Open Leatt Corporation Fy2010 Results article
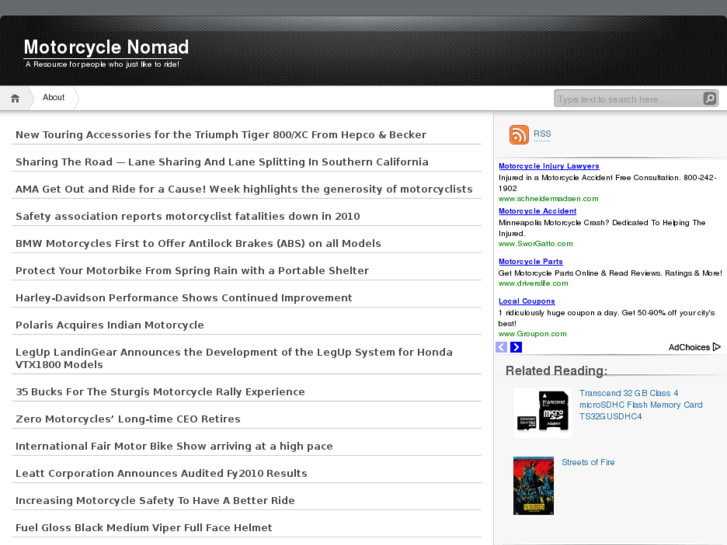 pos(161,473)
